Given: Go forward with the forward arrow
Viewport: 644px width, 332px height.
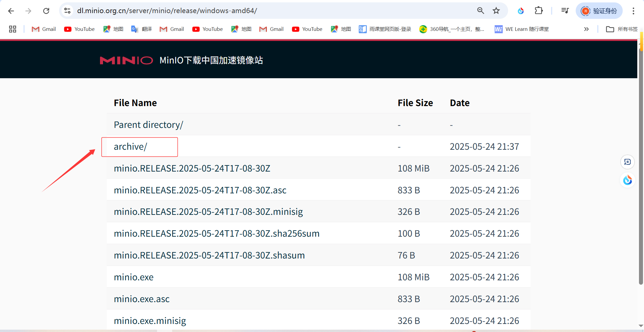Looking at the screenshot, I should tap(29, 11).
